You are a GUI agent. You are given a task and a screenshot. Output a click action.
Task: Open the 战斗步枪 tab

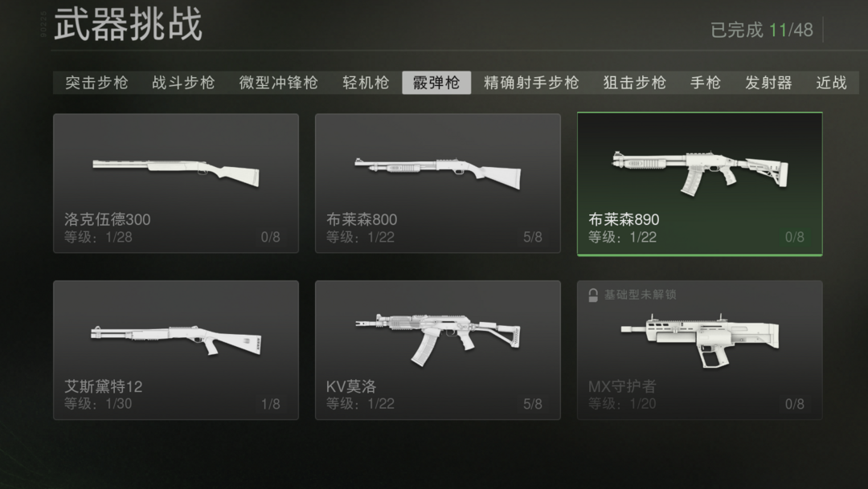[183, 83]
